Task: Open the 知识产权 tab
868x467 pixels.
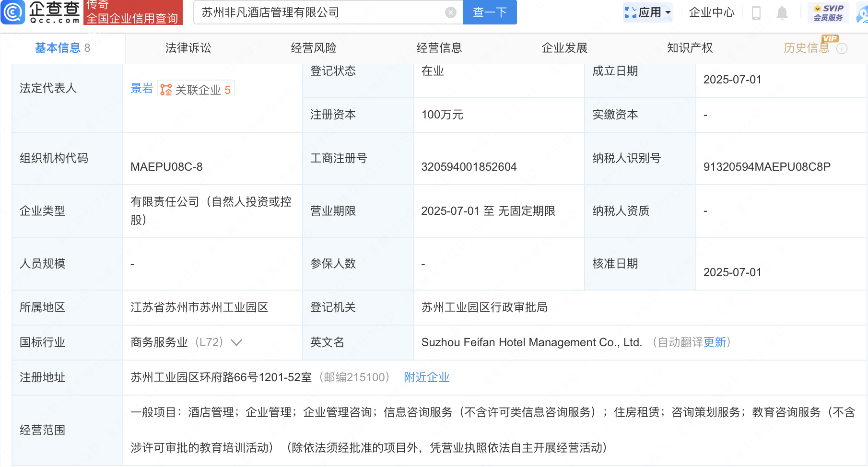Action: 690,48
